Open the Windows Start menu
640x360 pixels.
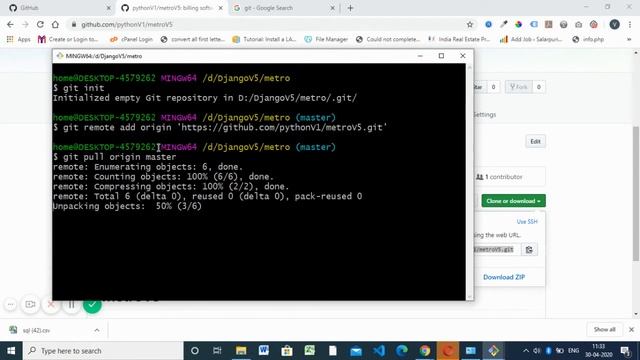(11, 351)
